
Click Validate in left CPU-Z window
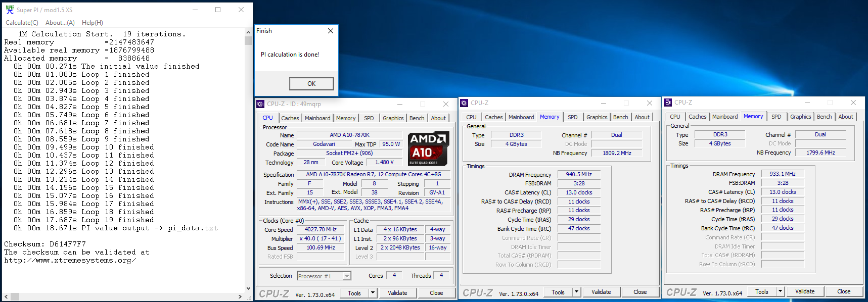[x=397, y=293]
